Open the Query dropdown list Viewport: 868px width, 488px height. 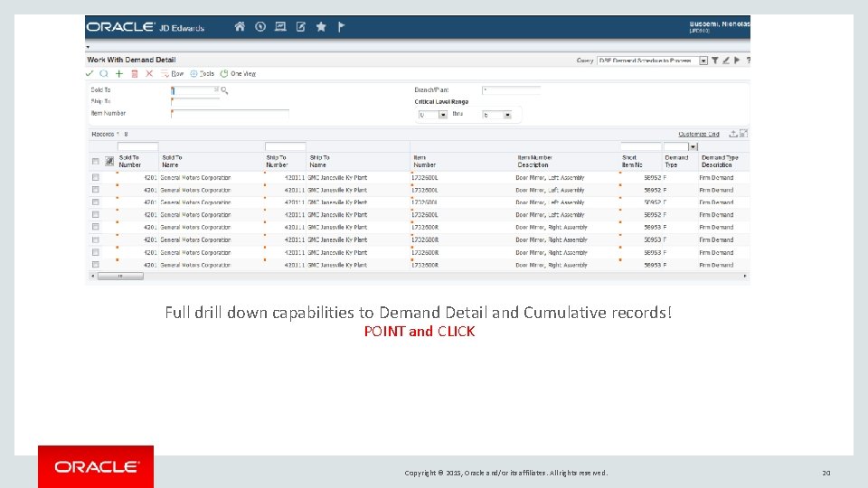[x=703, y=61]
